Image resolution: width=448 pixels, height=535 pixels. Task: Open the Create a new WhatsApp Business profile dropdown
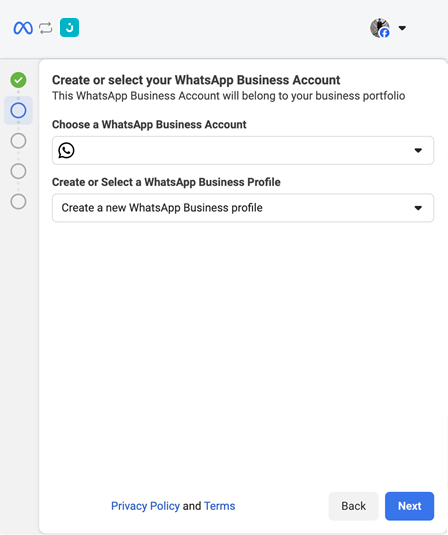click(x=243, y=208)
